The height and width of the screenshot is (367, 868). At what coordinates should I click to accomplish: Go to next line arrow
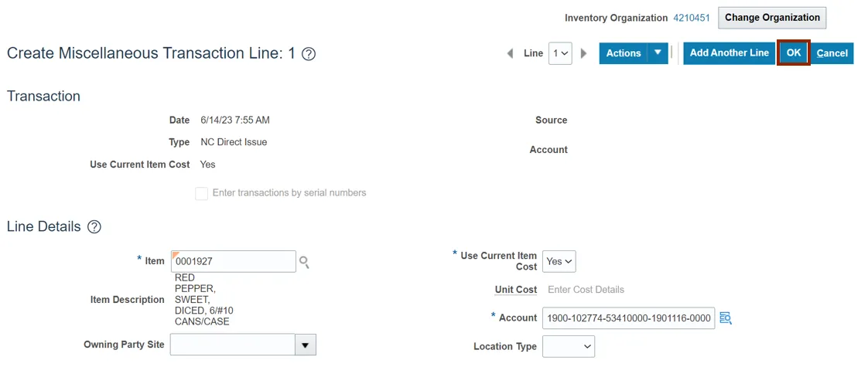(x=583, y=53)
